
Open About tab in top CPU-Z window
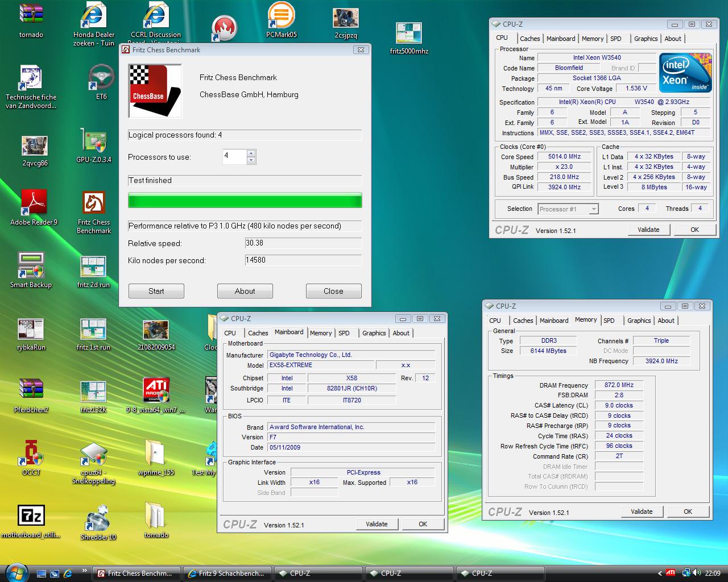click(x=673, y=39)
